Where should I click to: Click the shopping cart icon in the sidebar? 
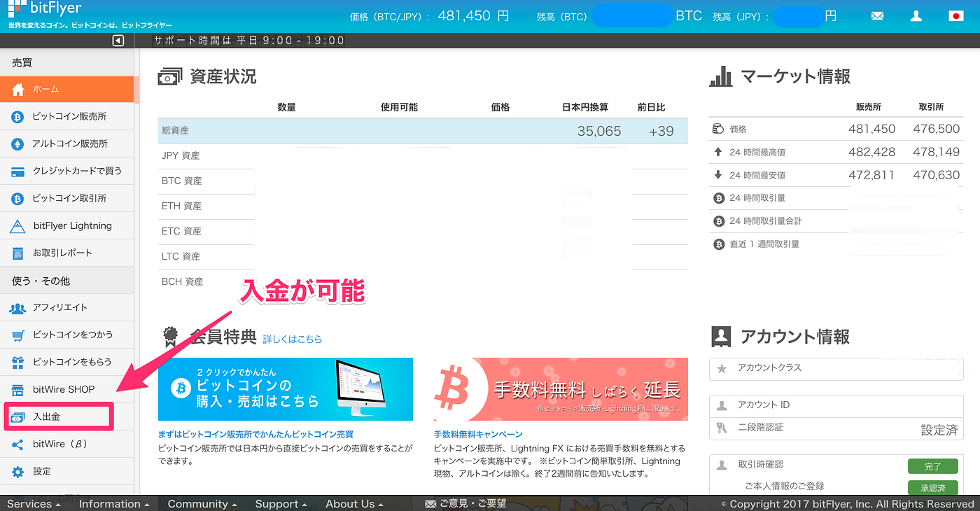coord(18,335)
